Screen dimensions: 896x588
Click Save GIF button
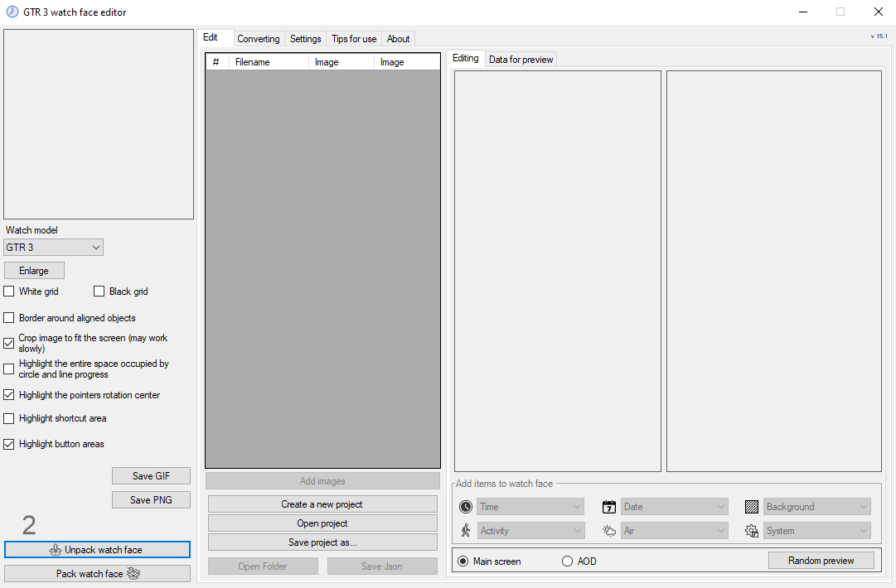(x=151, y=476)
